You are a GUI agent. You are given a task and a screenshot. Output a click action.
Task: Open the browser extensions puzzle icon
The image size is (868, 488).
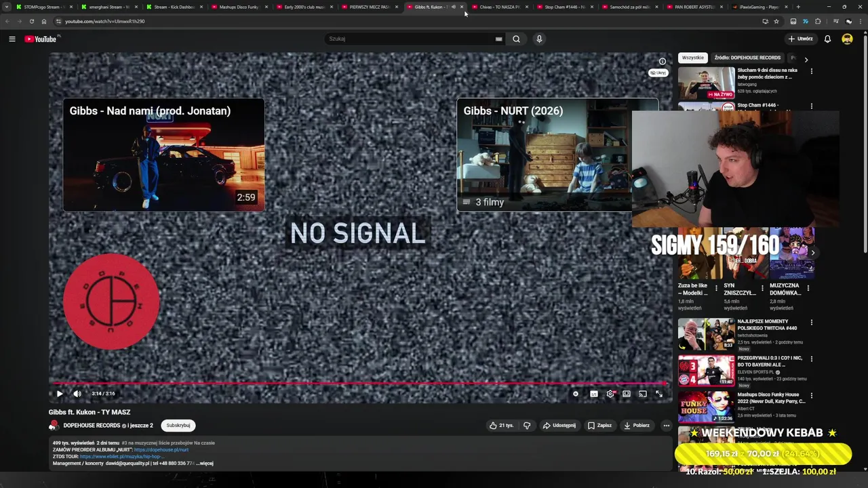tap(818, 21)
